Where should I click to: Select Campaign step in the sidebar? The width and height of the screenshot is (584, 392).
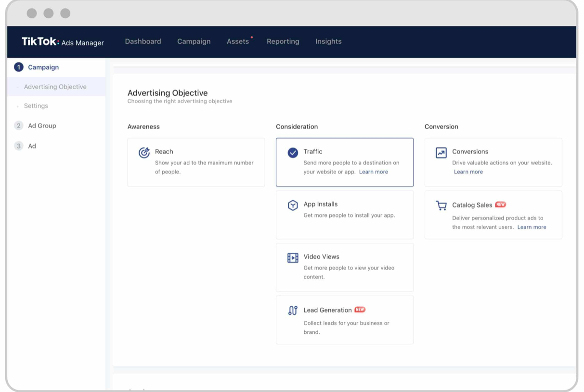(x=43, y=67)
